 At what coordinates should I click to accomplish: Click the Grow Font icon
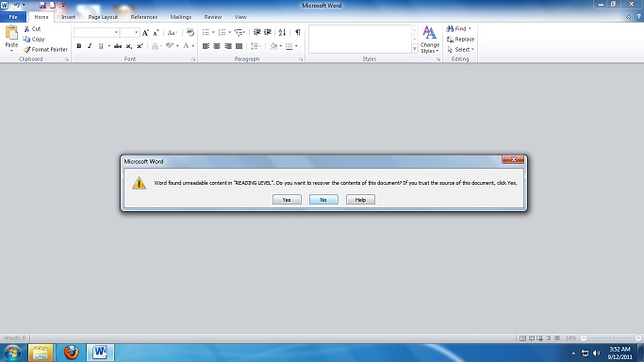tap(145, 32)
